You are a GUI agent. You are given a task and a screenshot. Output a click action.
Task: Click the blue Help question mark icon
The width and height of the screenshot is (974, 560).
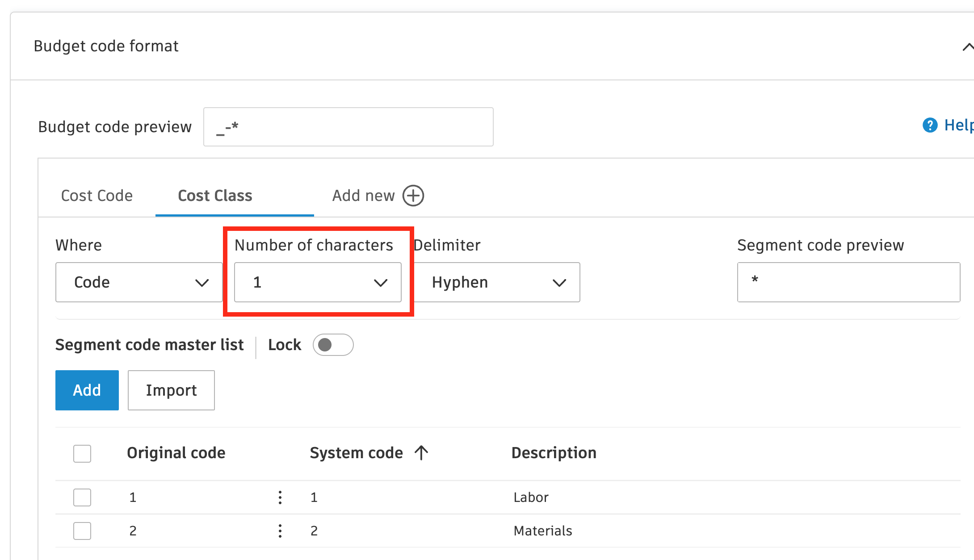pos(930,125)
